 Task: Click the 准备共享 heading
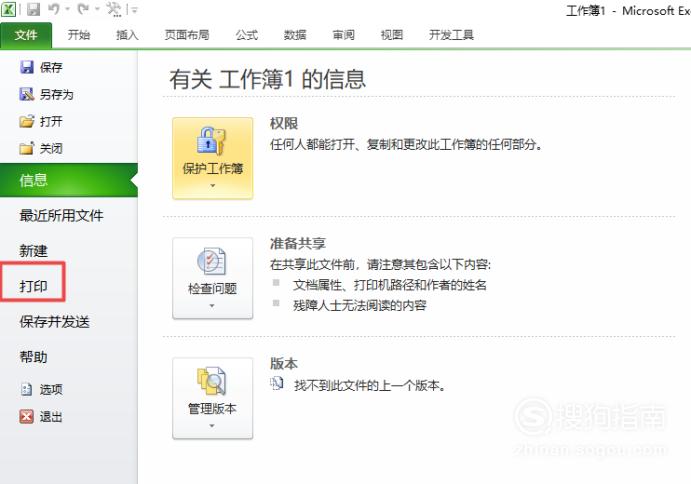[x=298, y=243]
